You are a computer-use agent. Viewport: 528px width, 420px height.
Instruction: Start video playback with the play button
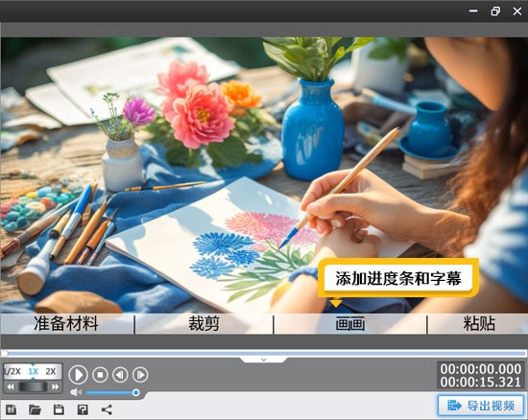(x=78, y=375)
